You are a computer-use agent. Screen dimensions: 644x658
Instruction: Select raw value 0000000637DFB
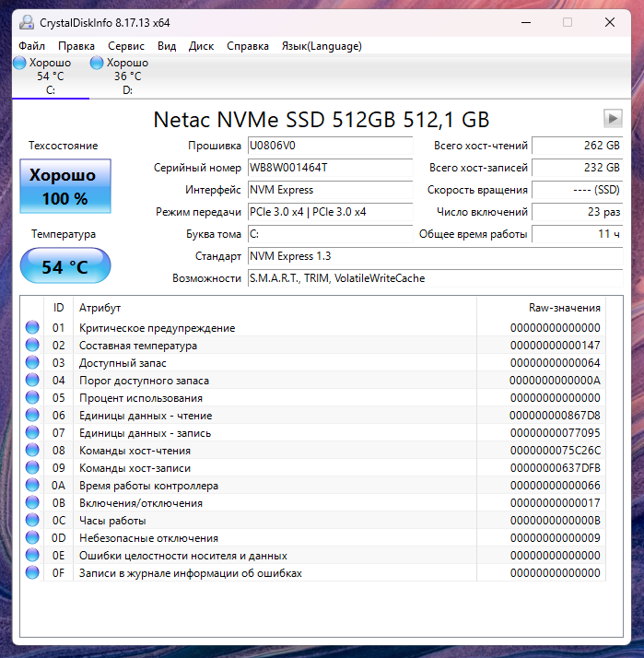click(555, 468)
